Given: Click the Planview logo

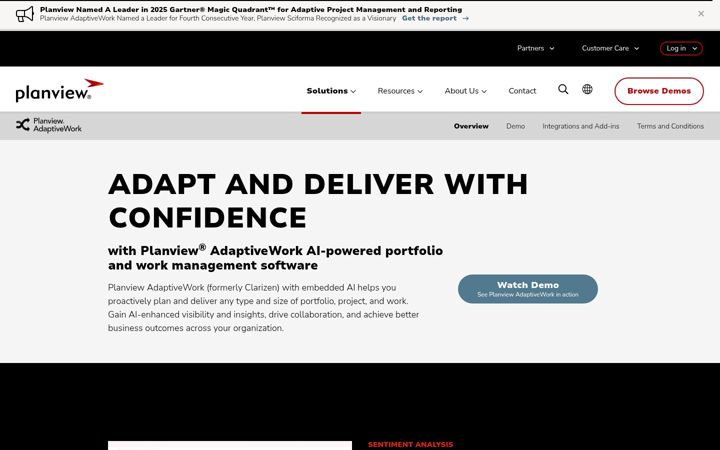Looking at the screenshot, I should (x=60, y=90).
